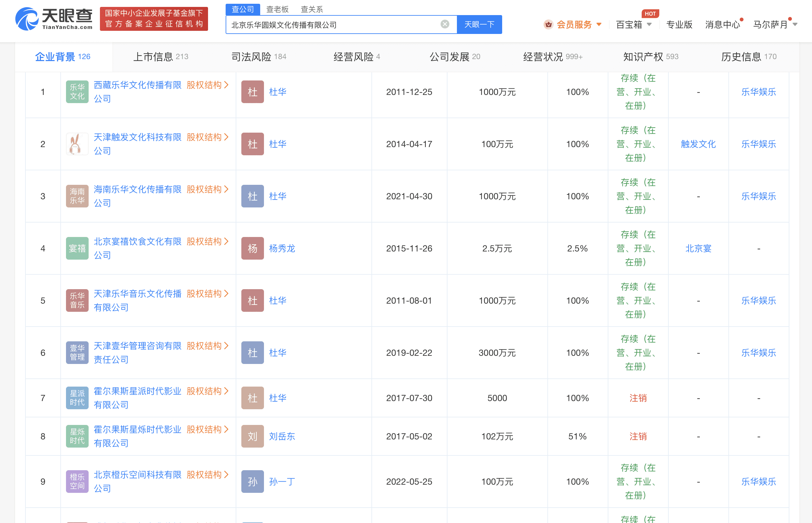The image size is (812, 523).
Task: Click the rabbit logo of 天津触发文化
Action: (x=77, y=144)
